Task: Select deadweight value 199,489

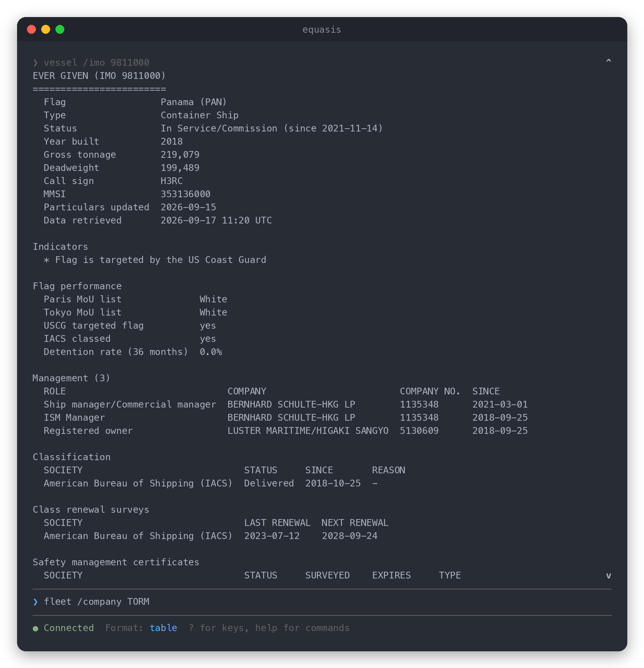Action: [x=180, y=168]
